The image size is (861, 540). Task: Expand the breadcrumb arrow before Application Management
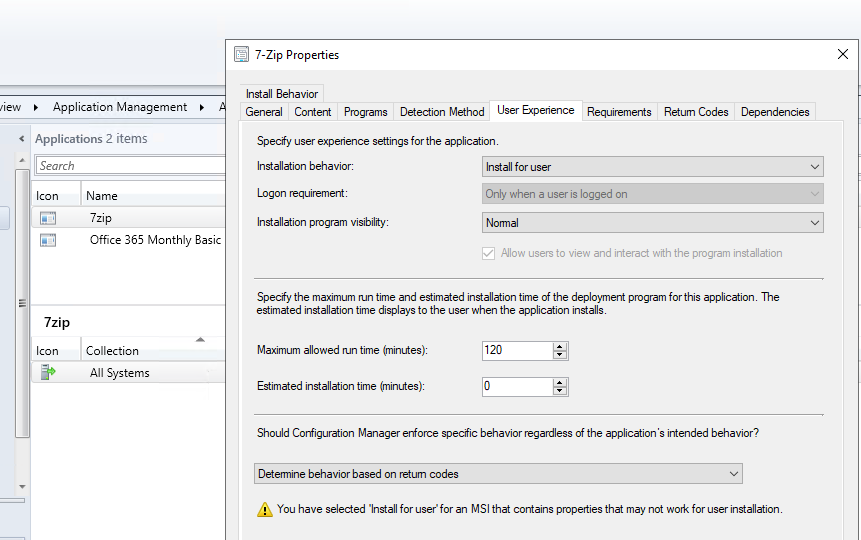[36, 107]
